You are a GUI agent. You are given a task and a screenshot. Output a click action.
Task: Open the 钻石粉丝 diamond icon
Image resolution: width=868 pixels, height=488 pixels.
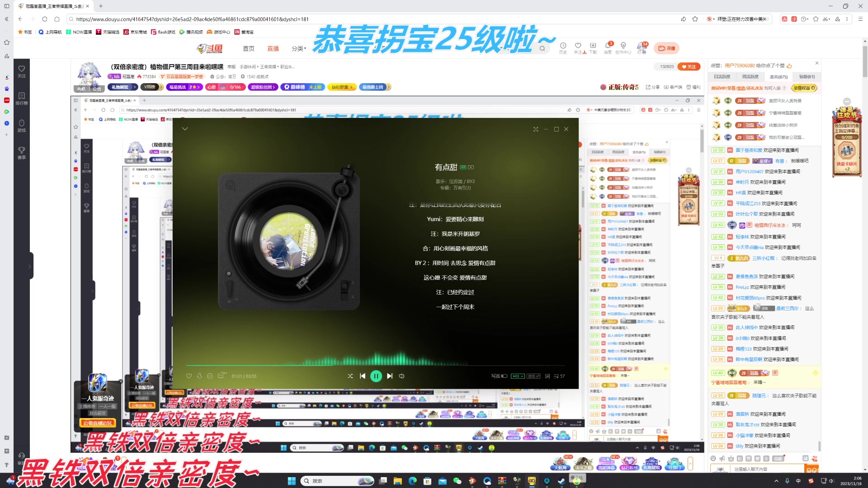pos(629,463)
